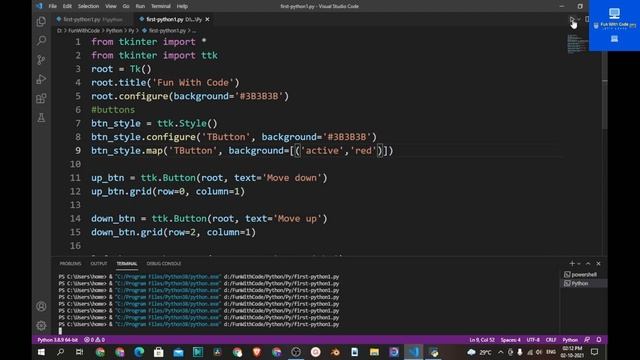Click line 5 root.configure background code
The image size is (640, 360).
coord(190,96)
